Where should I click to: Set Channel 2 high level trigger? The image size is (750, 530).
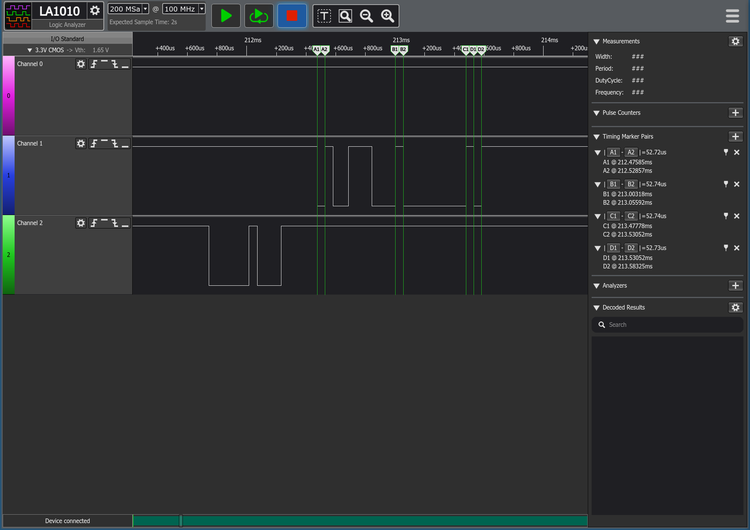point(104,223)
